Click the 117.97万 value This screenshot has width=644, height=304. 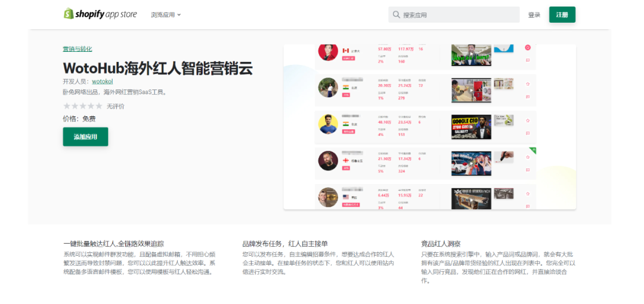click(406, 49)
